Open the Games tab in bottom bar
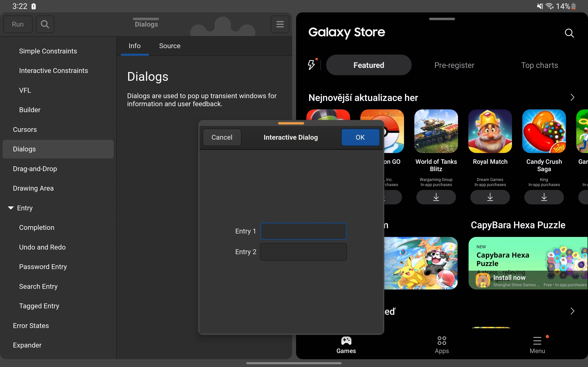This screenshot has width=588, height=367. [346, 345]
